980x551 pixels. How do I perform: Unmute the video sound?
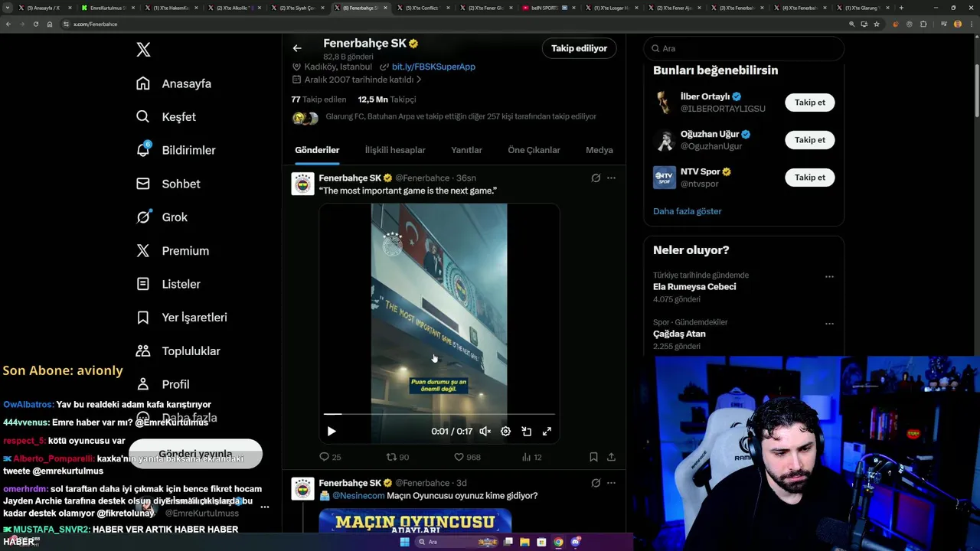(485, 432)
